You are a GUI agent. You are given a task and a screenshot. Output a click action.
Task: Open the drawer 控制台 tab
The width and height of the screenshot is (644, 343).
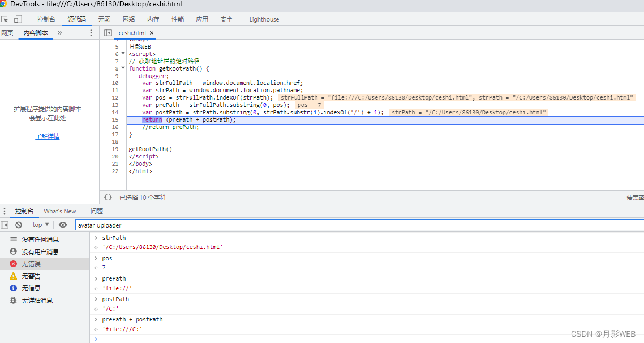click(24, 211)
